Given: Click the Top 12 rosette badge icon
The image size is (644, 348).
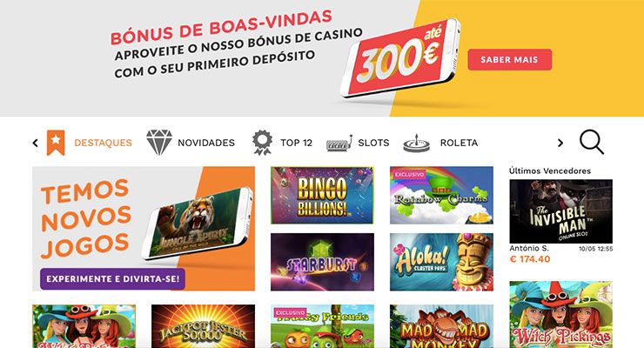Looking at the screenshot, I should [262, 143].
